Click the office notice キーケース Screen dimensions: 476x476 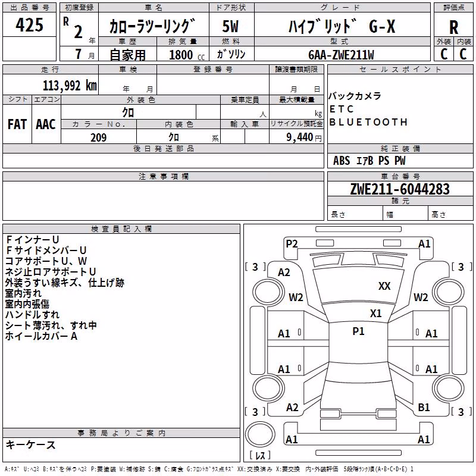tap(31, 445)
